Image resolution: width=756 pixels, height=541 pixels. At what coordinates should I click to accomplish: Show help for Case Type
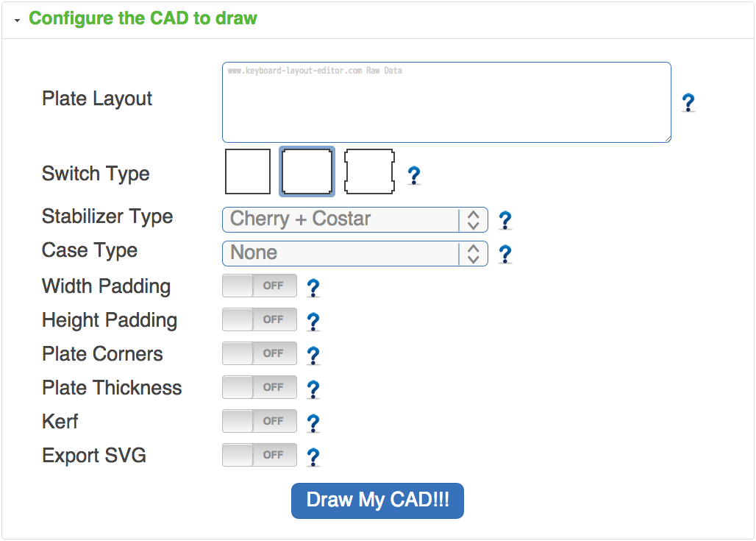pyautogui.click(x=505, y=254)
